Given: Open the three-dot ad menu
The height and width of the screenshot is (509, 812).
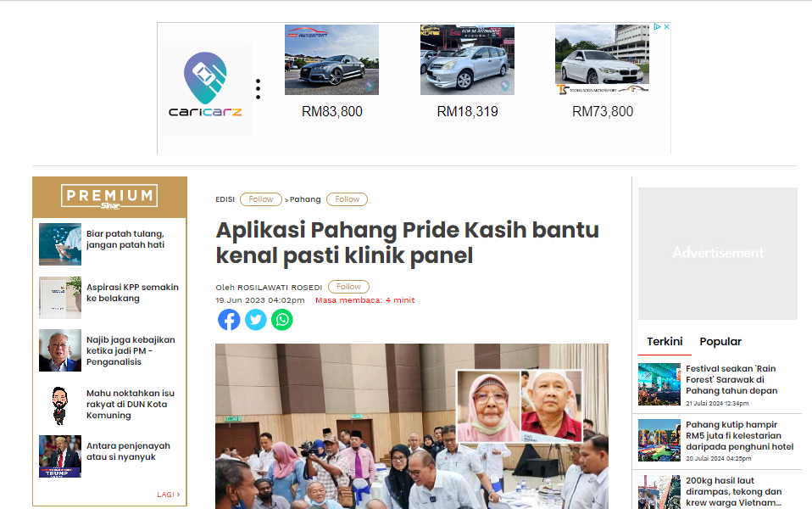Looking at the screenshot, I should click(x=258, y=89).
